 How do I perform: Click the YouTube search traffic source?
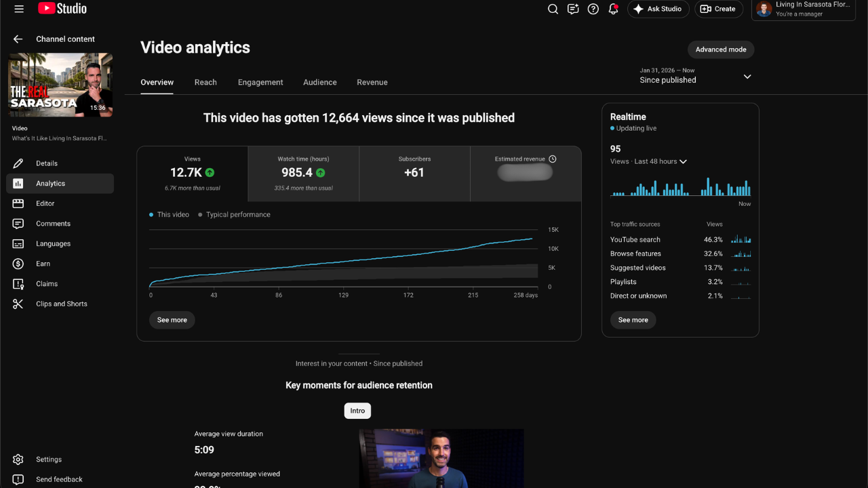pos(680,239)
